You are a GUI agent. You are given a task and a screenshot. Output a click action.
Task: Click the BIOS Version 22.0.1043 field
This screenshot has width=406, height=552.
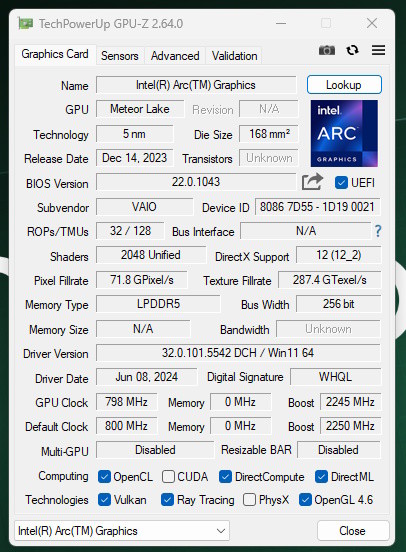196,182
